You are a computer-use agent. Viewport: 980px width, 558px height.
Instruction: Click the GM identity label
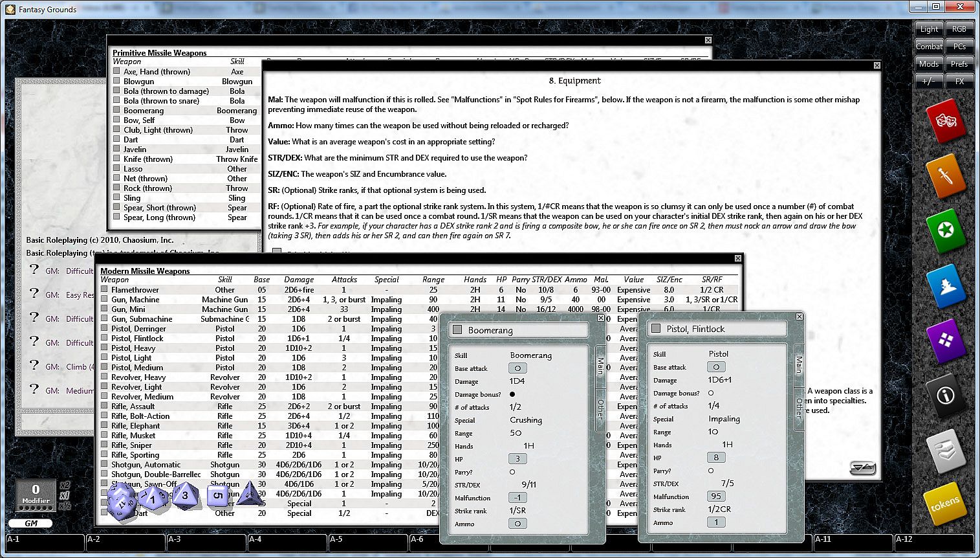31,523
